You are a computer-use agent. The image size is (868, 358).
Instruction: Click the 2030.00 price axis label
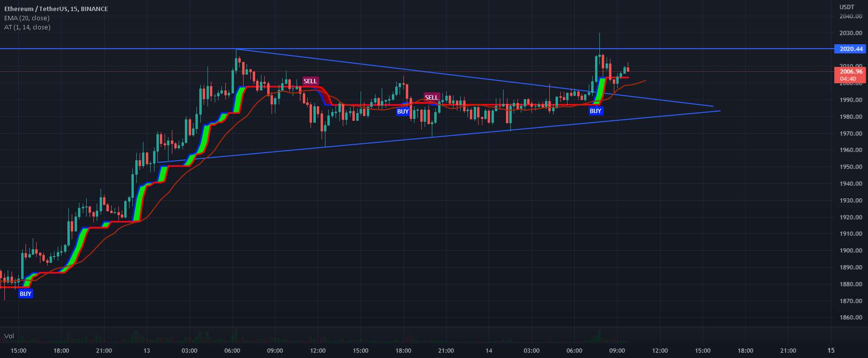point(851,33)
